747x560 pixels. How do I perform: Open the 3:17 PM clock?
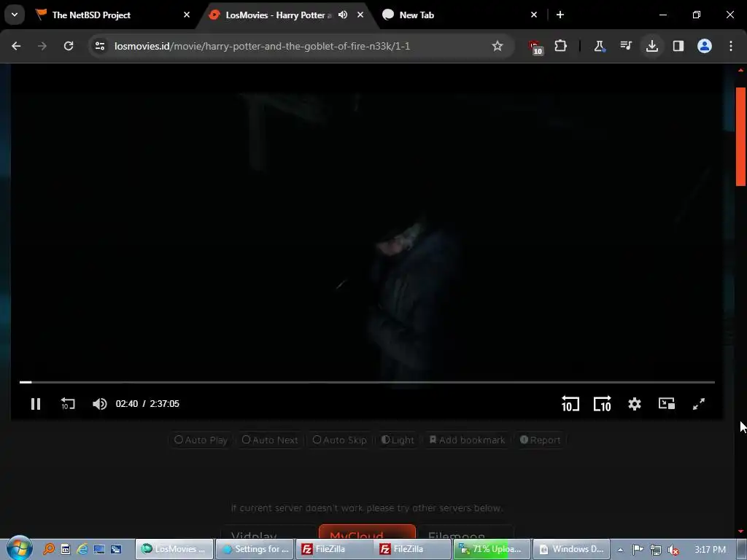710,550
